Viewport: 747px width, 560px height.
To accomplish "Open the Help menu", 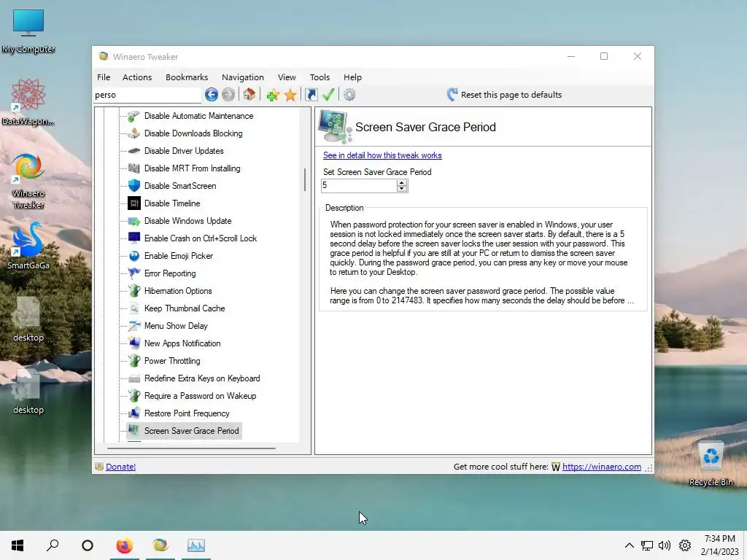I will [352, 77].
